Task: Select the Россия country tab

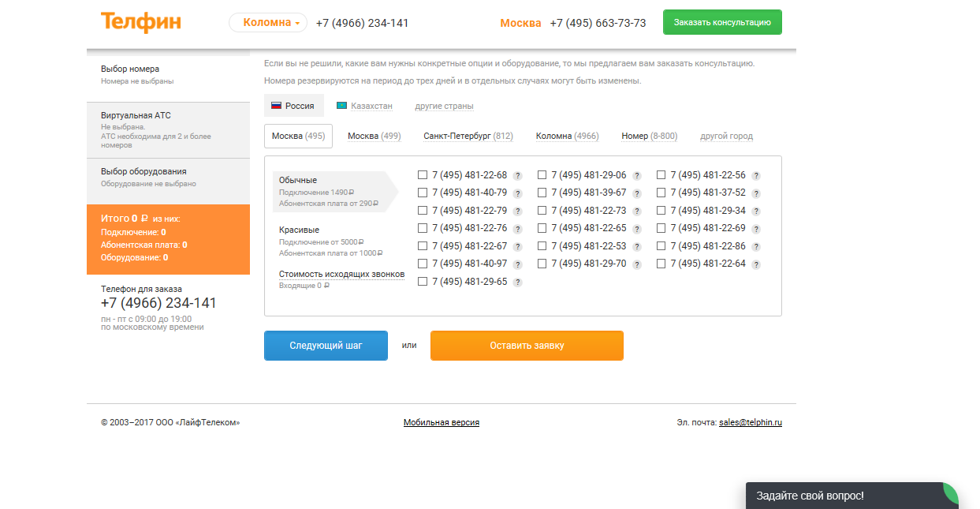Action: point(294,106)
